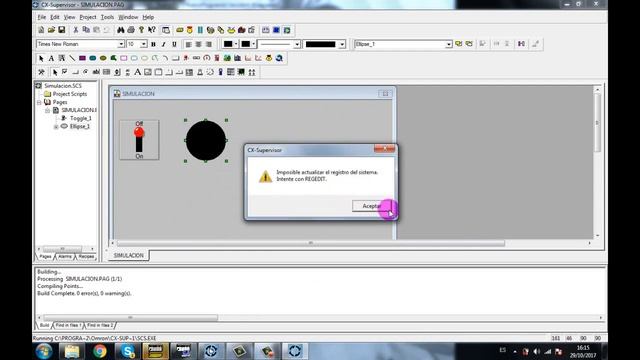
Task: Maximize the SIMULACION page window
Action: pos(385,93)
